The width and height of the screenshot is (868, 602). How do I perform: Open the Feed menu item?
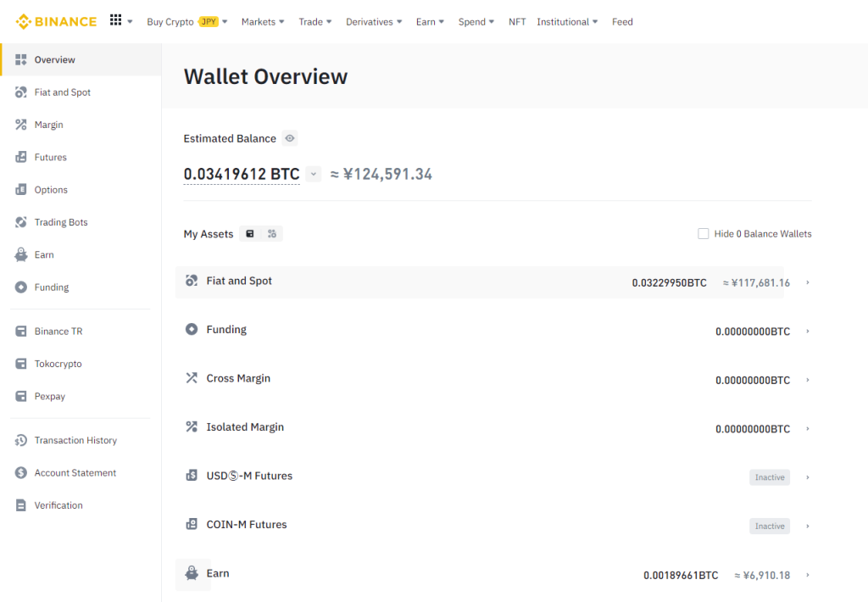[x=622, y=22]
